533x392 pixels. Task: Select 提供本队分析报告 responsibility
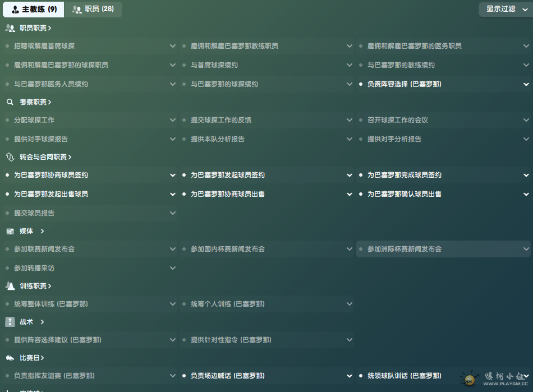267,139
